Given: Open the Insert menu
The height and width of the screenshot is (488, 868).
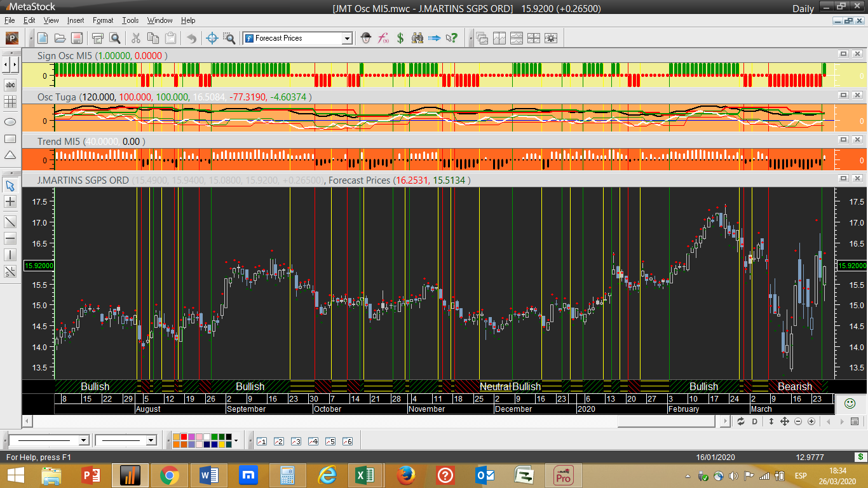Looking at the screenshot, I should click(75, 20).
